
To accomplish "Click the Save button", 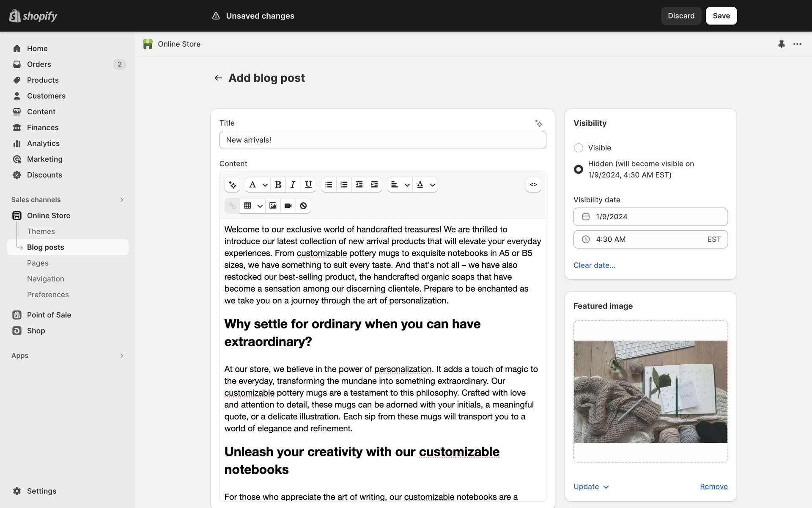I will click(721, 16).
